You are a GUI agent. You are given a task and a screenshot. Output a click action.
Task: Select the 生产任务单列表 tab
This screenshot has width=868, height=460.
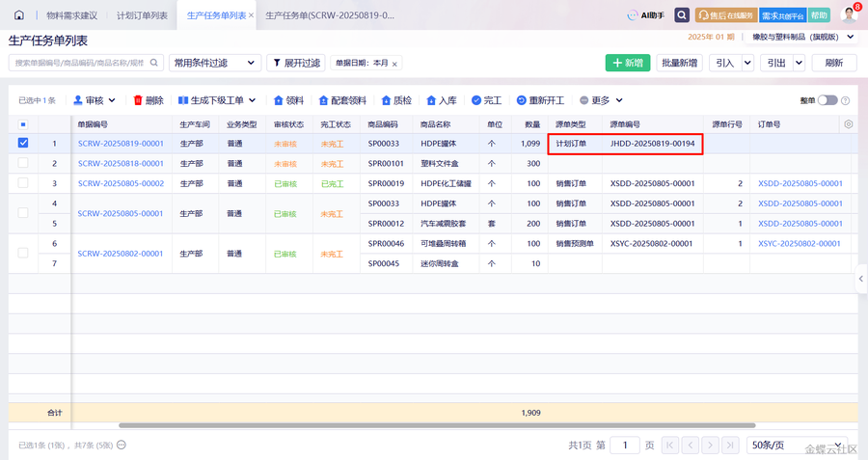216,15
